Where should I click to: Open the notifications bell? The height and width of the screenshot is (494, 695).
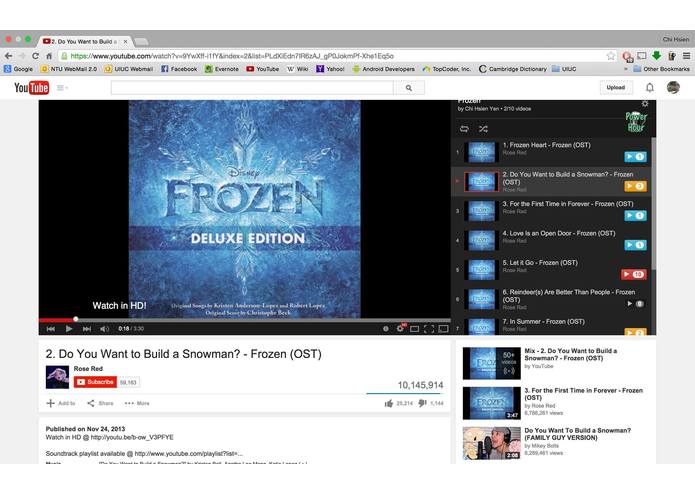click(649, 87)
